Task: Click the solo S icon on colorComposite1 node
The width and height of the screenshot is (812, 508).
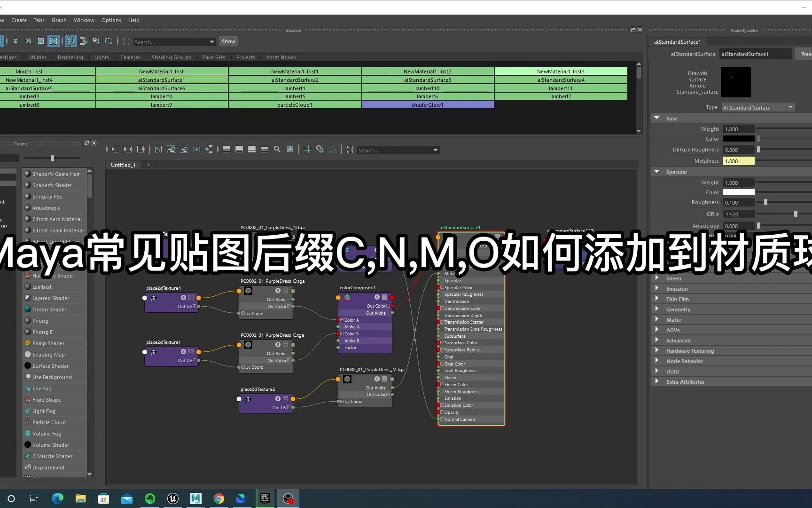Action: click(377, 297)
